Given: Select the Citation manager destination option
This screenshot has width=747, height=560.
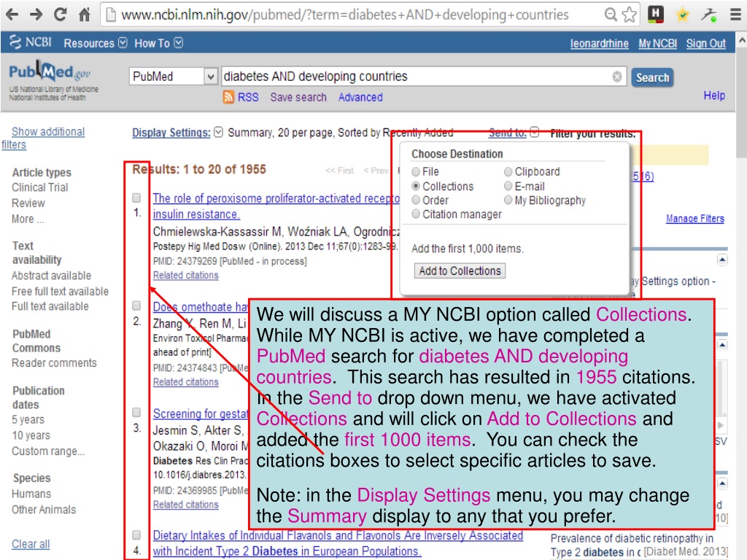Looking at the screenshot, I should (x=416, y=214).
